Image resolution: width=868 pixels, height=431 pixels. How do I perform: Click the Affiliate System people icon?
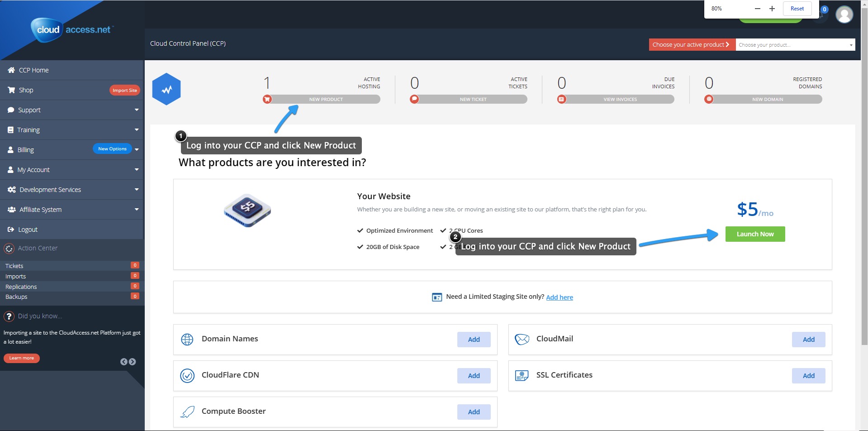click(12, 210)
